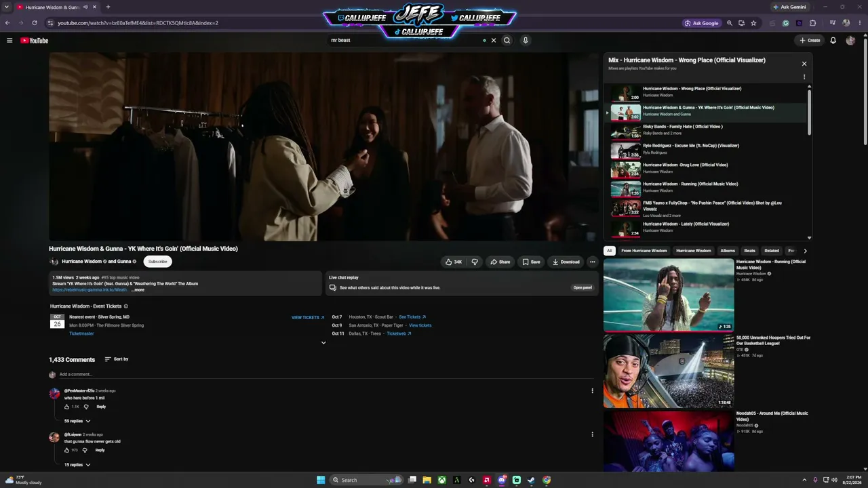868x488 pixels.
Task: Open YouTube notifications bell
Action: [x=833, y=41]
